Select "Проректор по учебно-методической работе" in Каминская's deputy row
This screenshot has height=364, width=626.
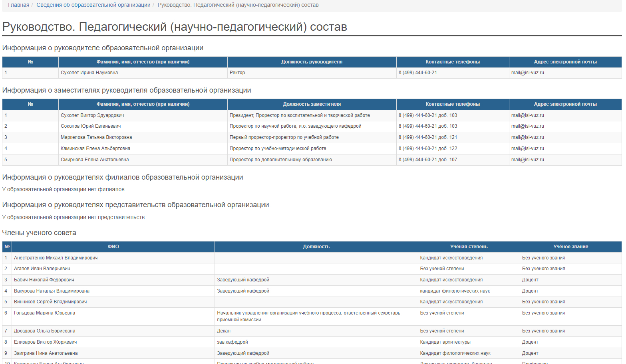[x=278, y=148]
